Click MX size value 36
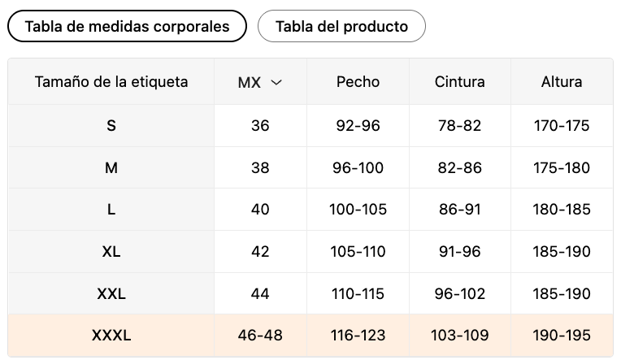Viewport: 634px width, 364px height. 260,126
